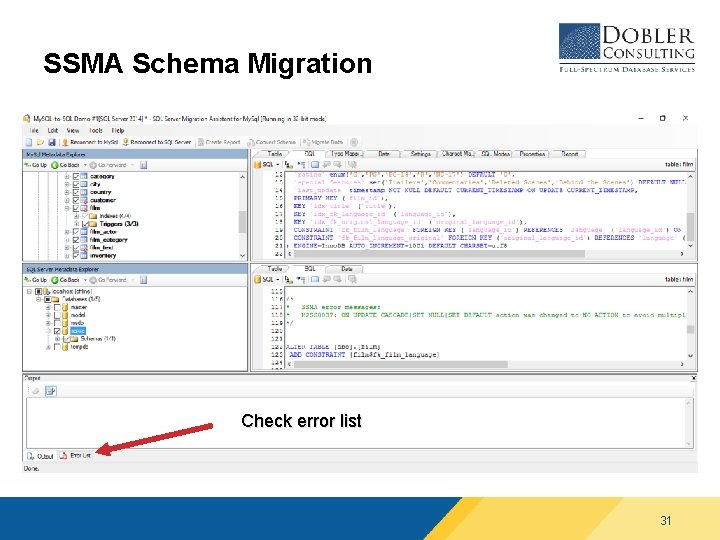Open the Edit menu
This screenshot has width=720, height=540.
(x=53, y=130)
